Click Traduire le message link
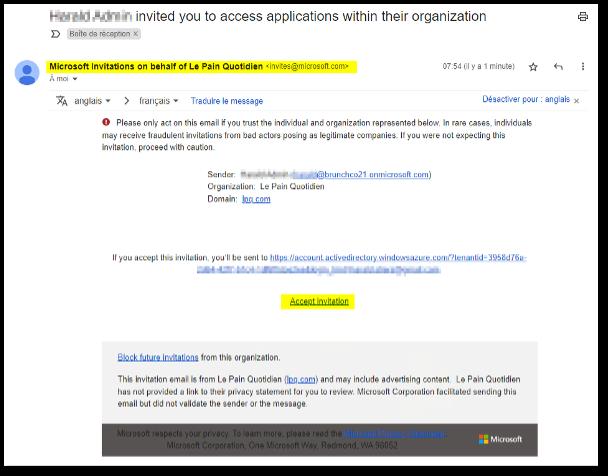This screenshot has height=476, width=608. click(x=227, y=101)
